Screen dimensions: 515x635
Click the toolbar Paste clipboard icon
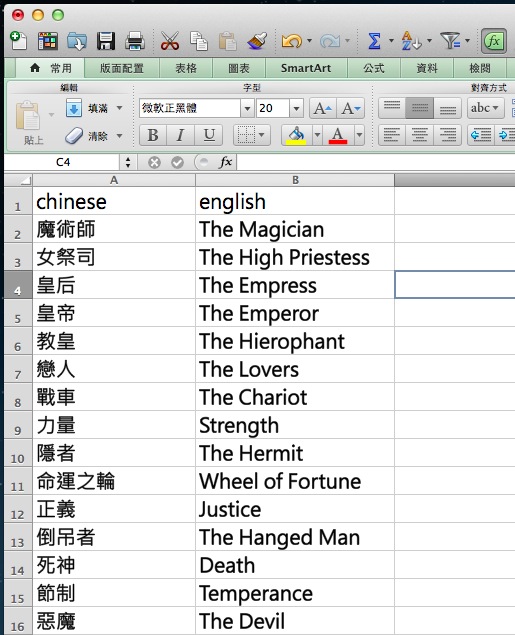point(227,41)
